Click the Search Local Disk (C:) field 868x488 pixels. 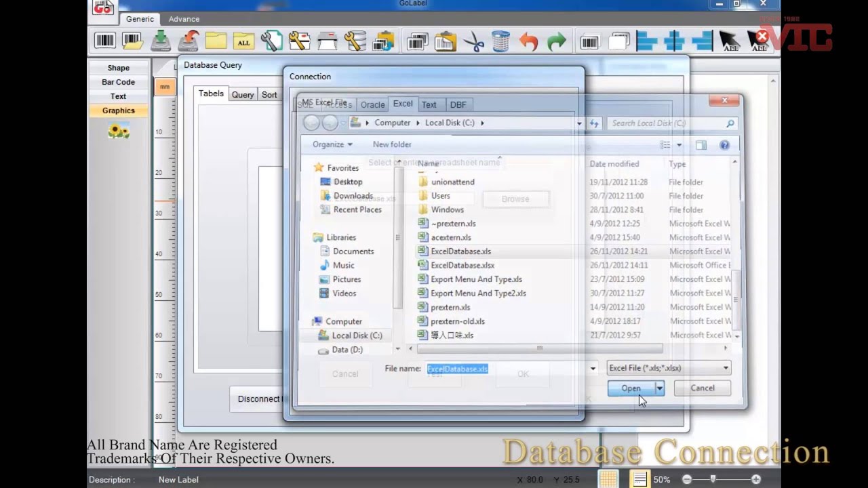pyautogui.click(x=671, y=123)
